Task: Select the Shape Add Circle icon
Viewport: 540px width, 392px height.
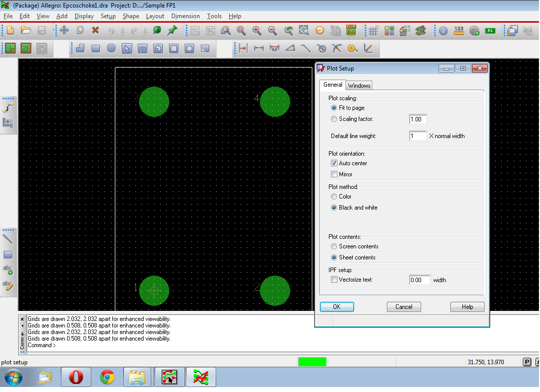Action: (111, 48)
